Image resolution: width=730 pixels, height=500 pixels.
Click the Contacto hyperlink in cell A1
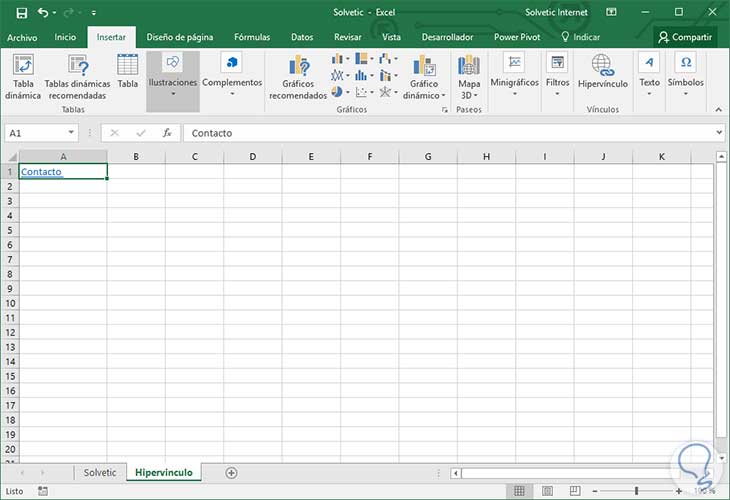pyautogui.click(x=41, y=172)
